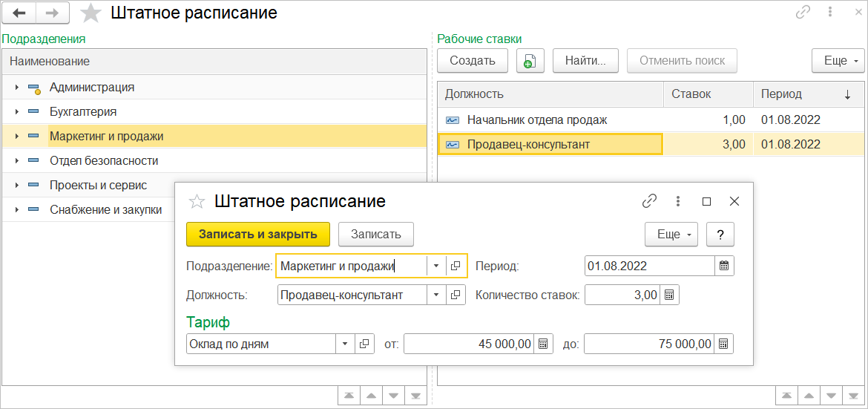
Task: Select the Отдел безопасности department
Action: 104,161
